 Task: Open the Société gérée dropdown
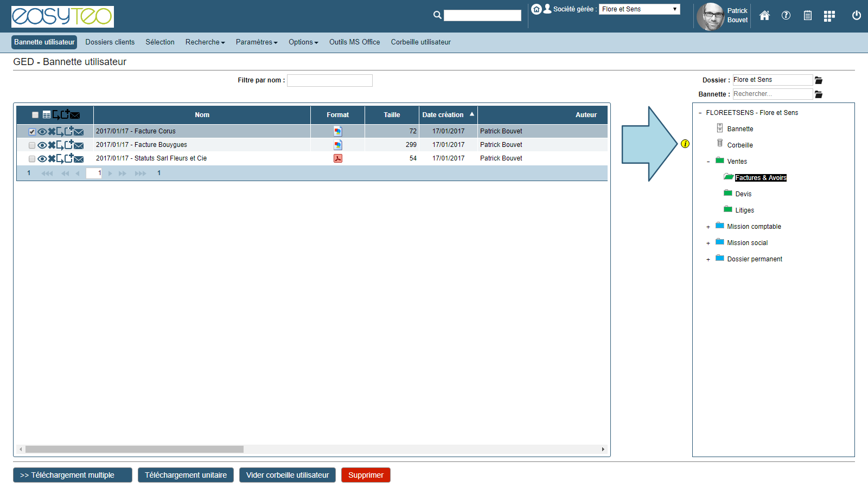tap(639, 9)
